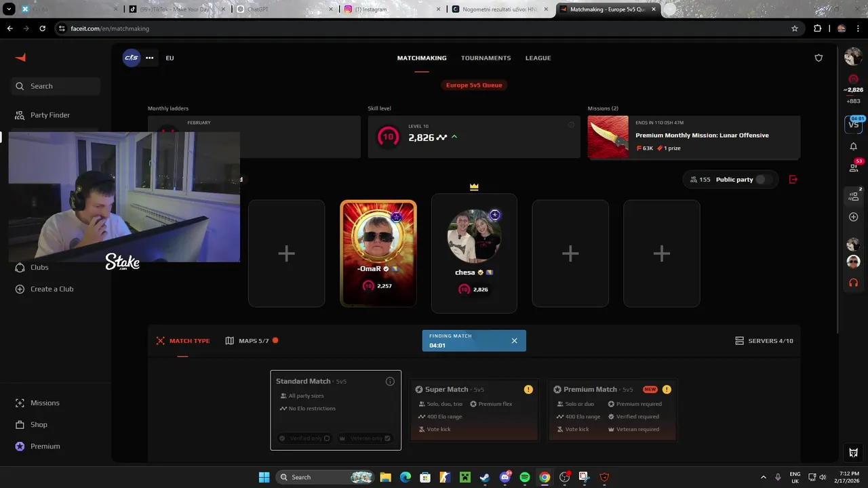Select the Match Type tab
The image size is (868, 488).
(x=183, y=341)
